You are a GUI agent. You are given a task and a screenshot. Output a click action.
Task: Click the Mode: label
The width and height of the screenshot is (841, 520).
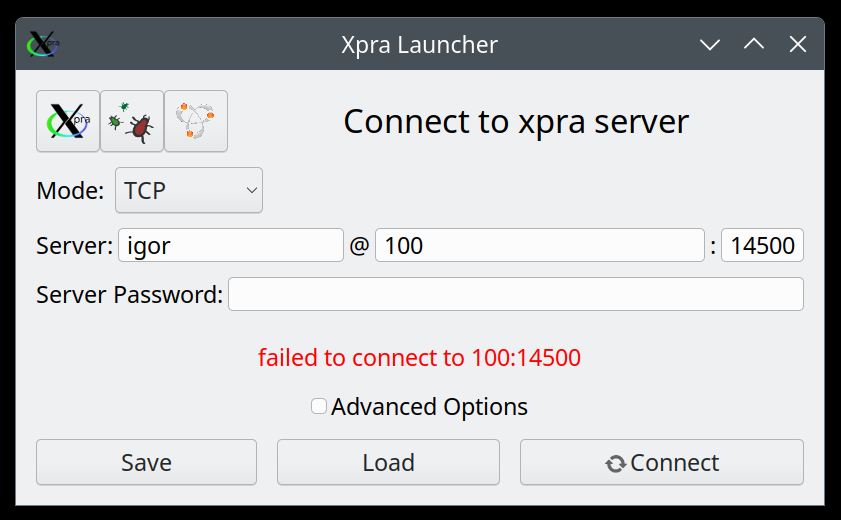pyautogui.click(x=70, y=191)
